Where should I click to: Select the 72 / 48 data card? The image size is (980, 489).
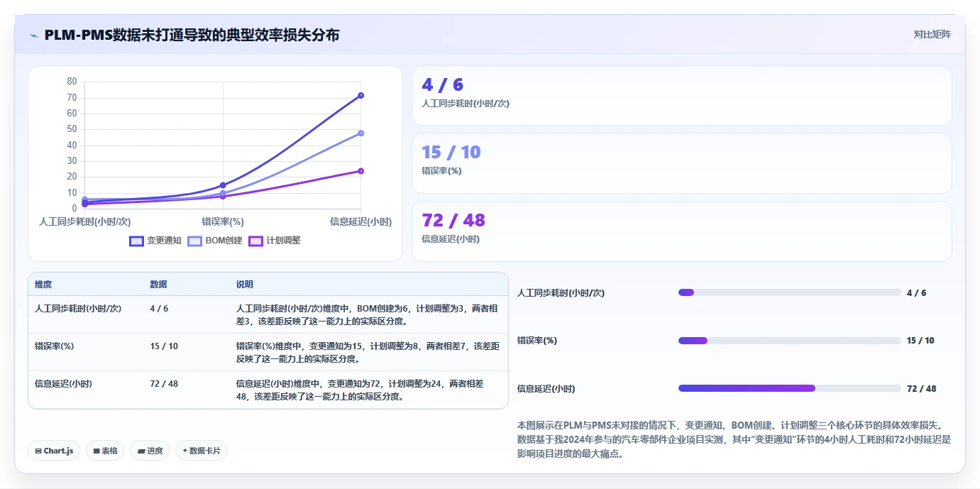(681, 231)
